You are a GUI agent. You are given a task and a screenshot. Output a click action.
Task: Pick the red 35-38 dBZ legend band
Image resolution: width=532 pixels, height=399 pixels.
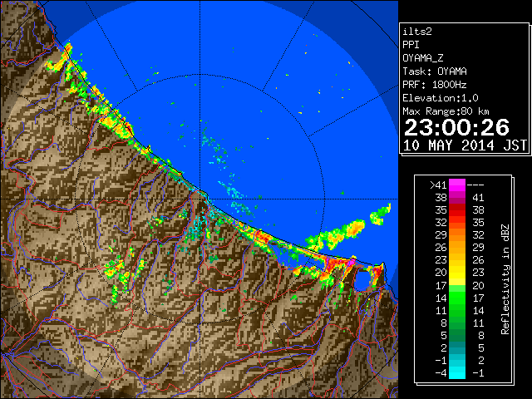(457, 210)
